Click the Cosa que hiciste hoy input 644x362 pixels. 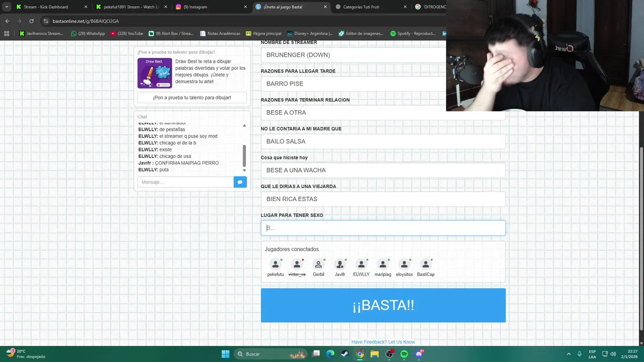[x=383, y=170]
